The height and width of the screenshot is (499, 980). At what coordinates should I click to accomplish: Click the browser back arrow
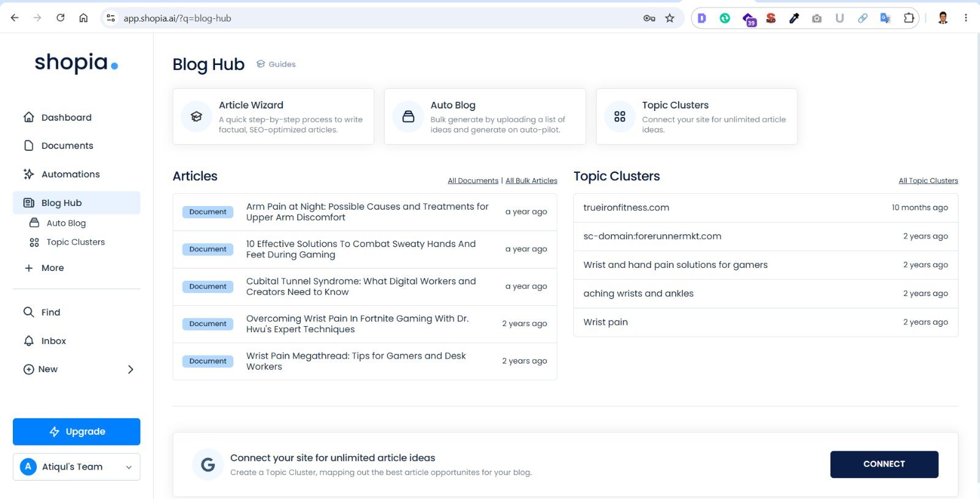pyautogui.click(x=15, y=18)
